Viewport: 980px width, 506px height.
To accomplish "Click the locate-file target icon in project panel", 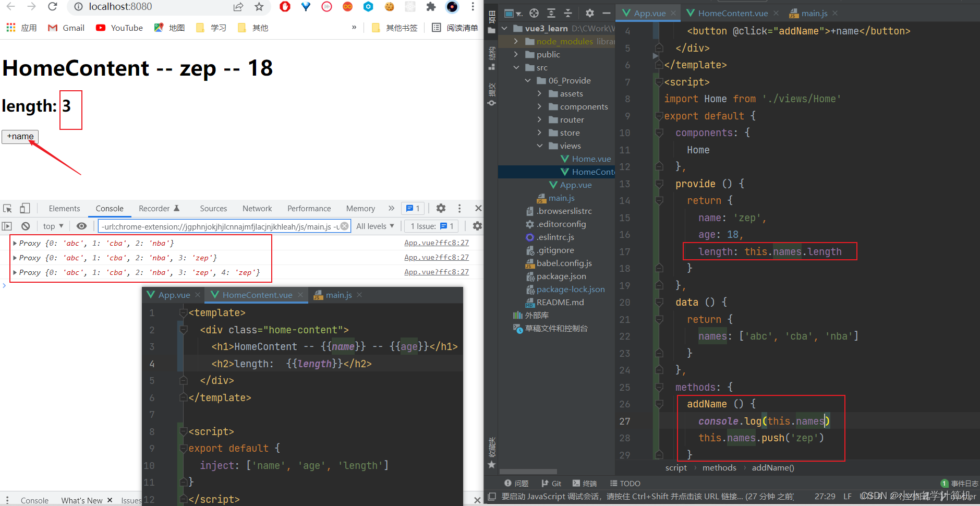I will 534,13.
